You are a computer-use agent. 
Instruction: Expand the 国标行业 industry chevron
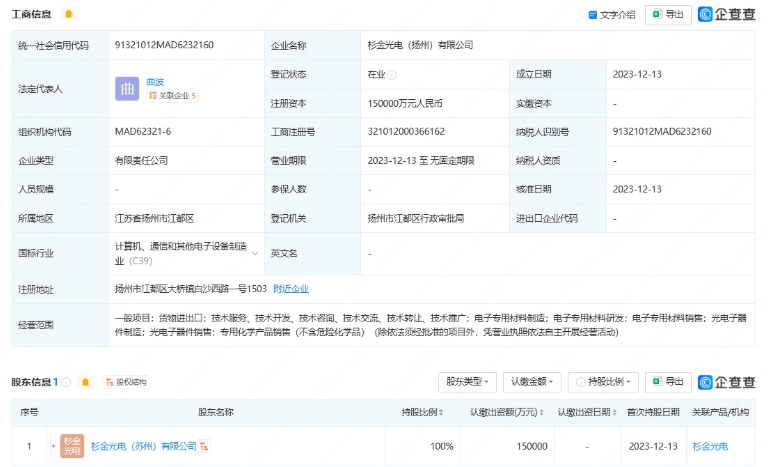coord(255,254)
